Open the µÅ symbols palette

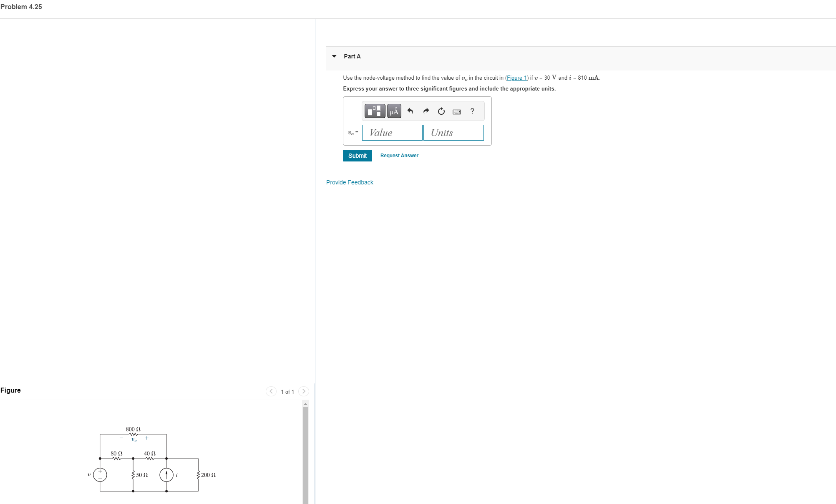tap(394, 111)
